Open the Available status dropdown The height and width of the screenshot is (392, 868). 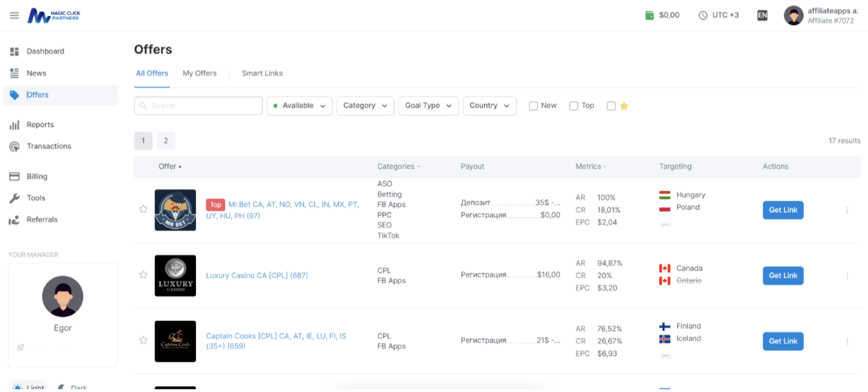300,106
